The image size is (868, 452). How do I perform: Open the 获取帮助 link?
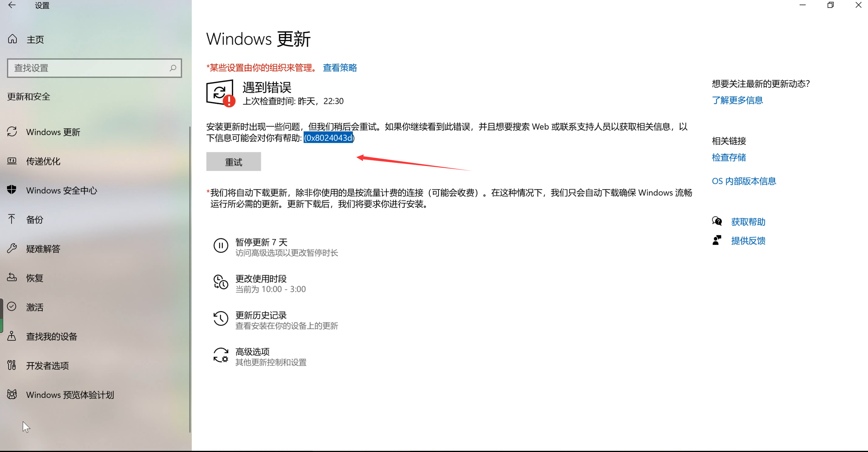[748, 222]
